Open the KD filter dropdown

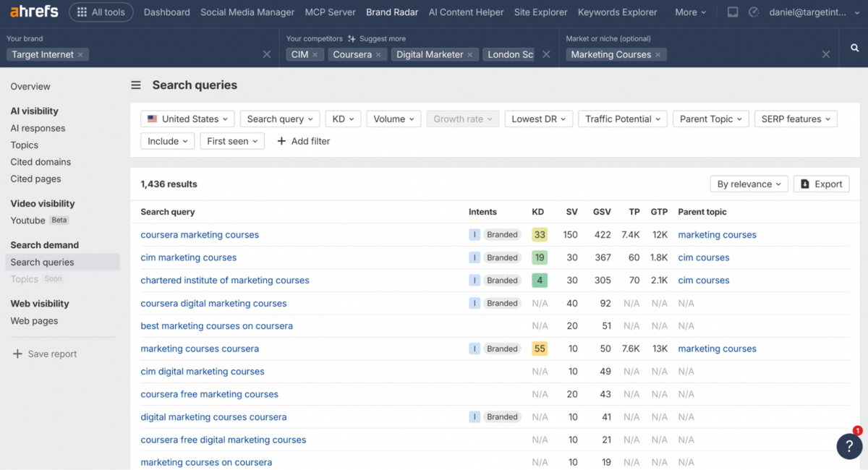tap(344, 119)
